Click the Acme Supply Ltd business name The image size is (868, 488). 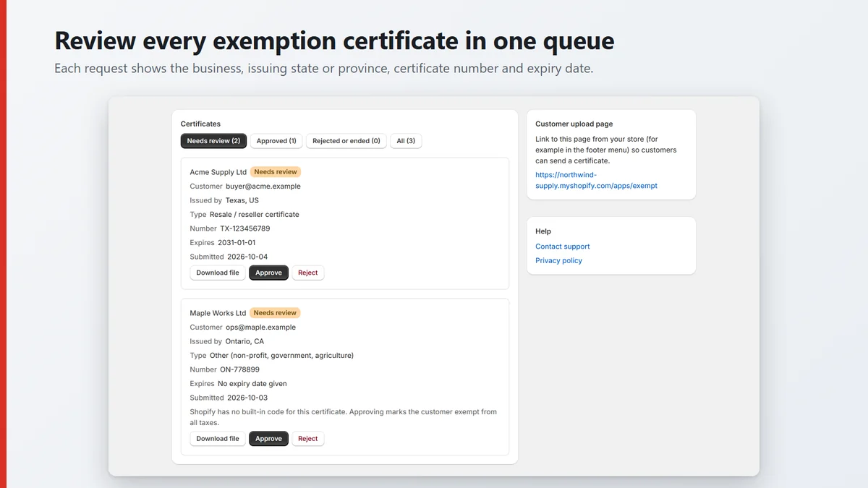(218, 172)
